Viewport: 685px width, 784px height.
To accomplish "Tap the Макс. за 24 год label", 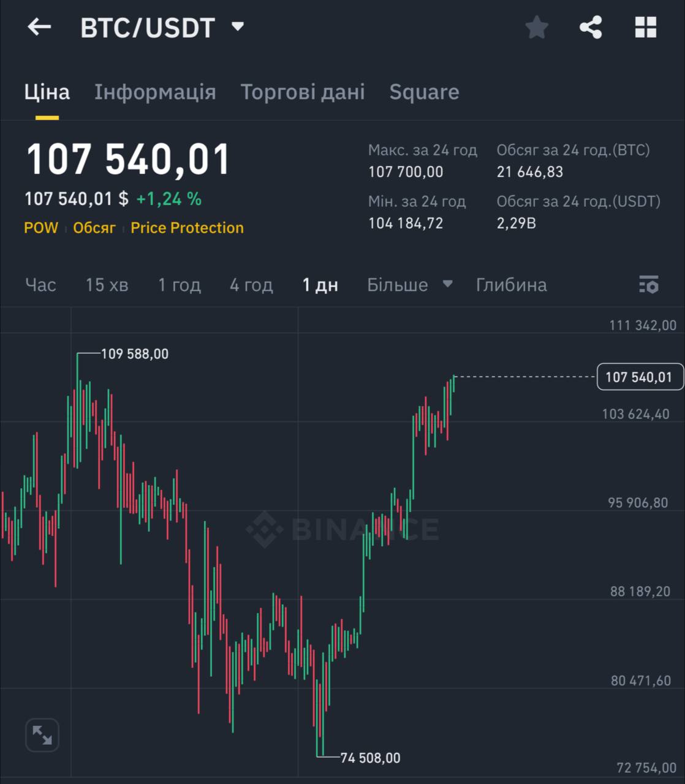I will click(x=423, y=150).
